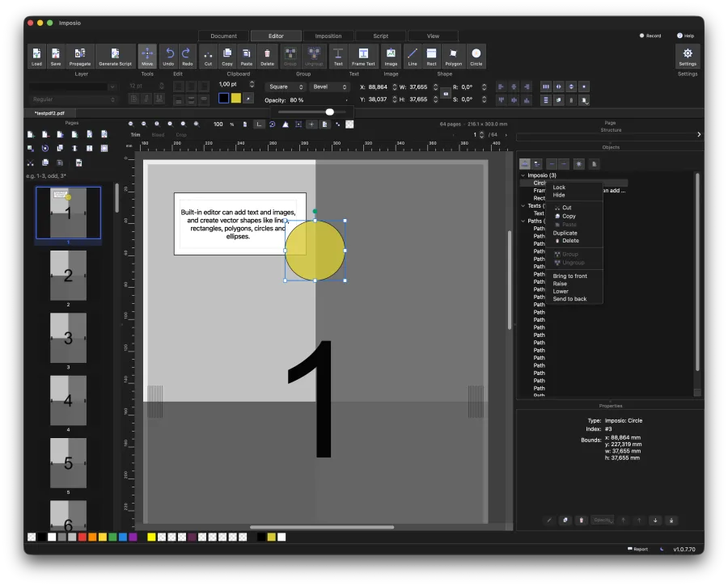Choose Duplicate from the context menu
Image resolution: width=728 pixels, height=586 pixels.
565,233
